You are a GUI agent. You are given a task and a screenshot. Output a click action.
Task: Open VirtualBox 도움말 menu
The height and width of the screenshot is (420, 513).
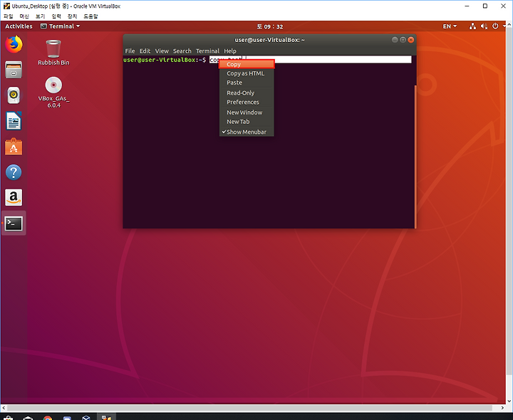90,16
